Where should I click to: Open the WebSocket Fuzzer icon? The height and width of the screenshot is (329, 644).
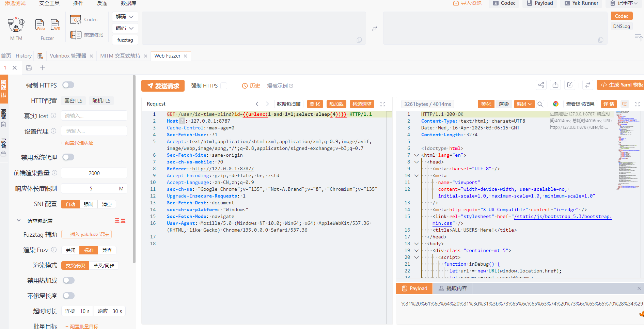[x=55, y=25]
